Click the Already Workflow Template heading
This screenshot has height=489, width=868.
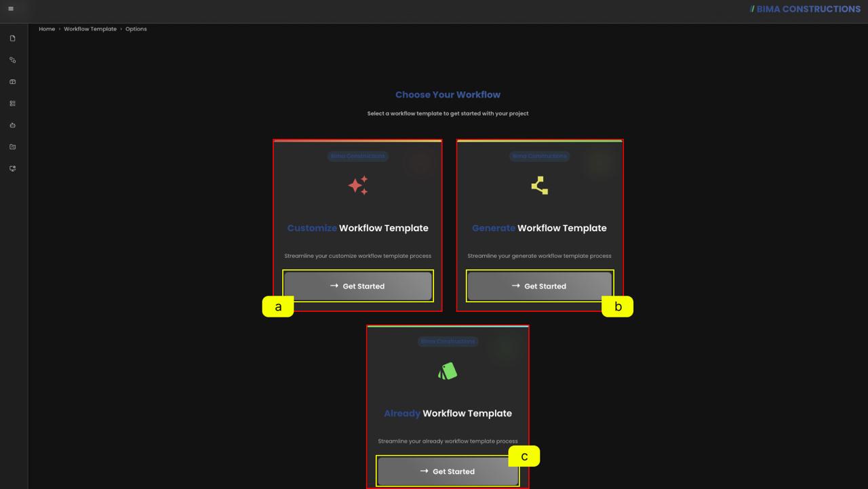(448, 413)
